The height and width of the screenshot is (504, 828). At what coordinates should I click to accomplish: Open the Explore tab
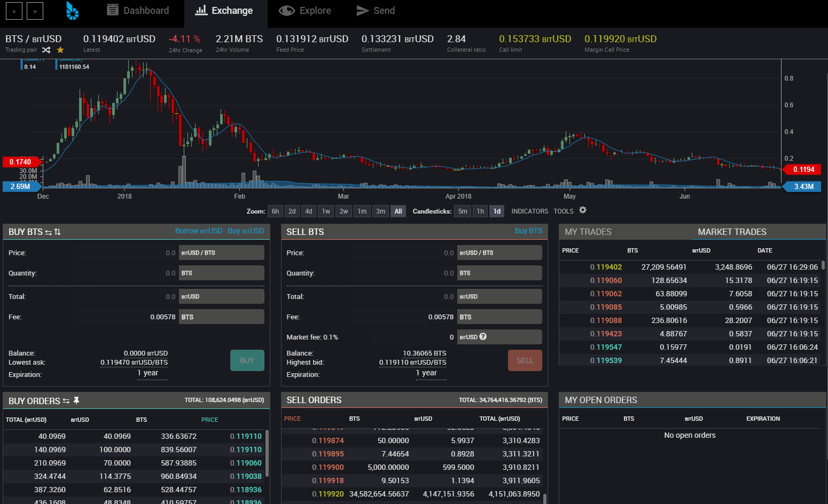pyautogui.click(x=305, y=11)
